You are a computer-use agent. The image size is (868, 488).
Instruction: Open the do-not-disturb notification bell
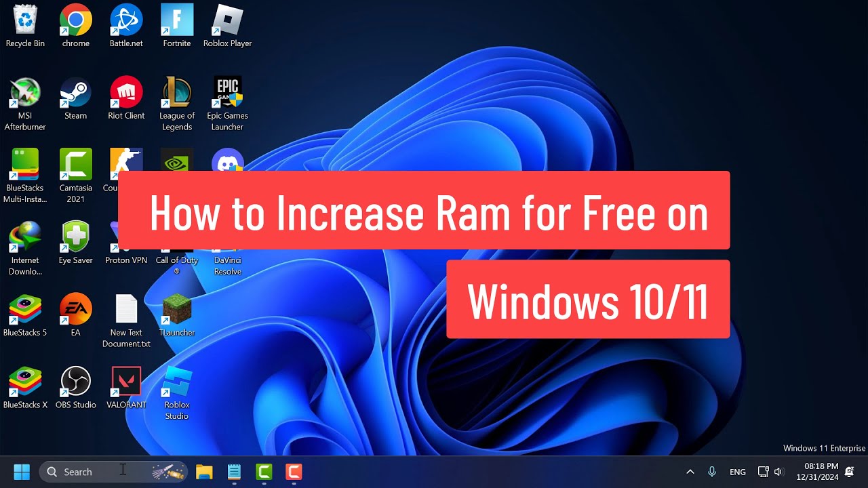coord(849,472)
